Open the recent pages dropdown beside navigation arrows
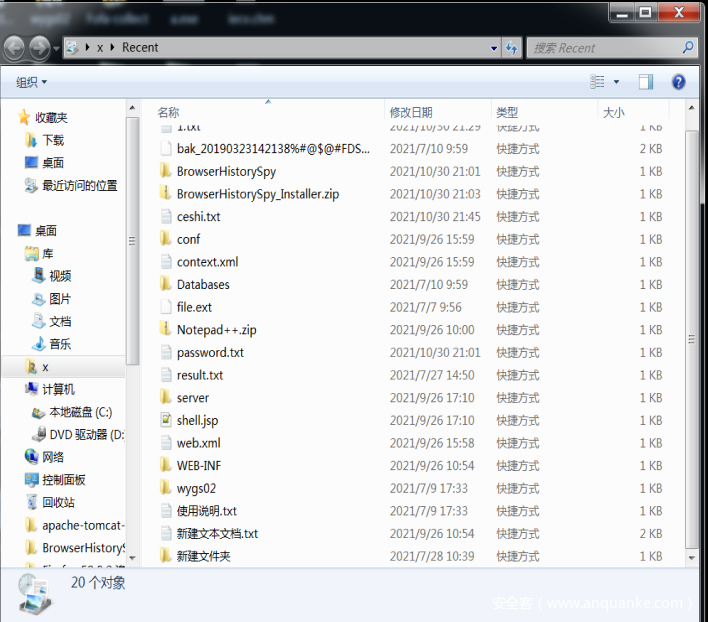The width and height of the screenshot is (708, 622). tap(56, 48)
